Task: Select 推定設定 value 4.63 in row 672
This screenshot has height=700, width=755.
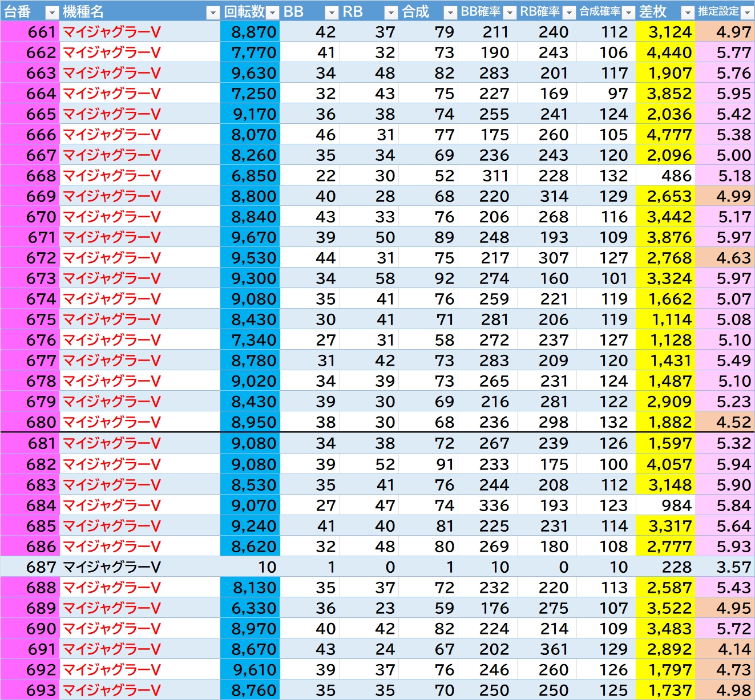Action: [x=725, y=258]
